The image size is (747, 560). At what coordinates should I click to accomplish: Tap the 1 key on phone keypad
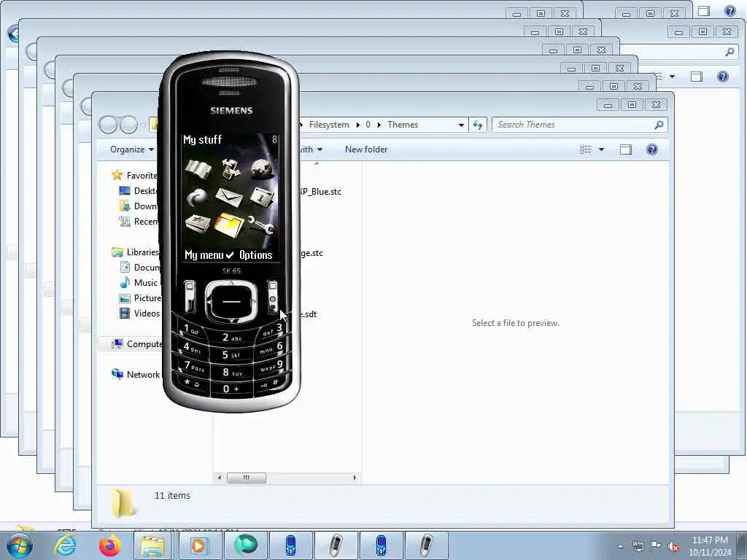click(x=190, y=330)
